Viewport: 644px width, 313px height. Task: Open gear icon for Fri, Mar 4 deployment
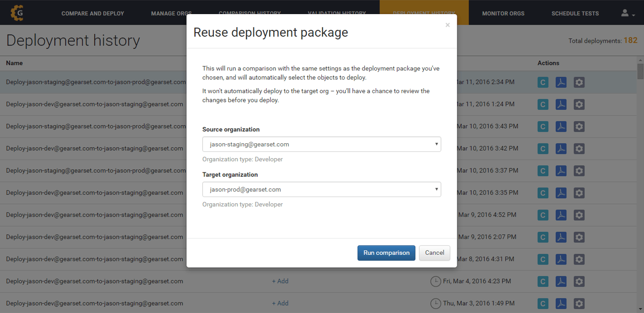[x=579, y=281]
